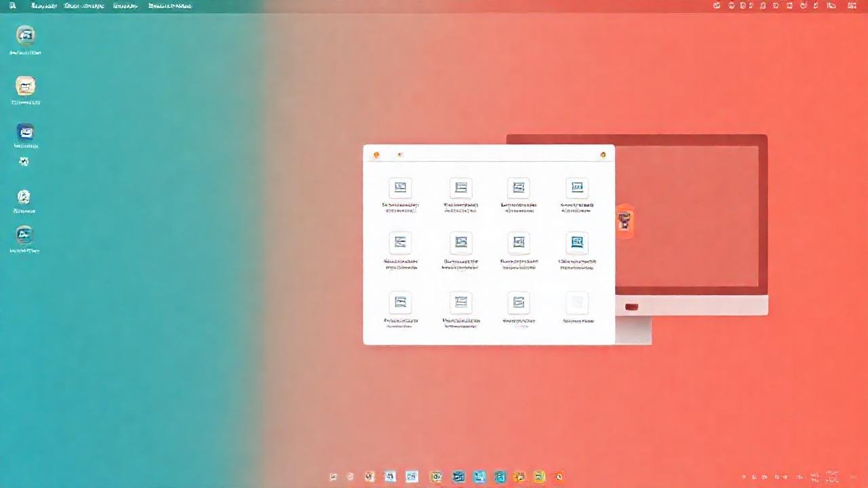Open the Apple menu in the menu bar
The image size is (868, 488).
point(12,5)
